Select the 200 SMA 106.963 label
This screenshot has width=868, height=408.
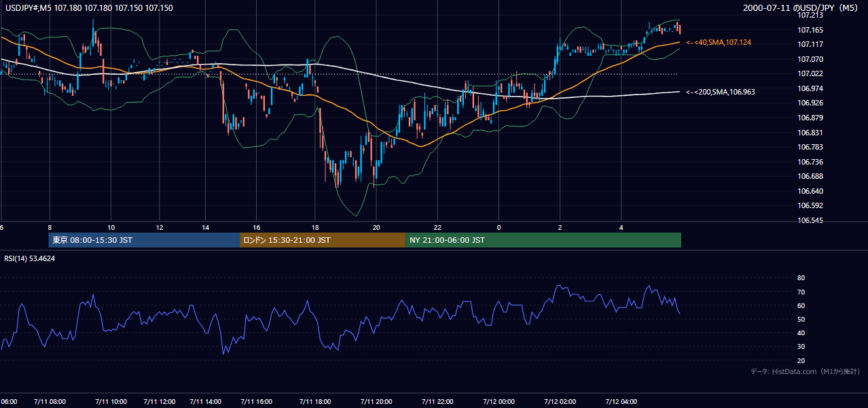pos(721,92)
